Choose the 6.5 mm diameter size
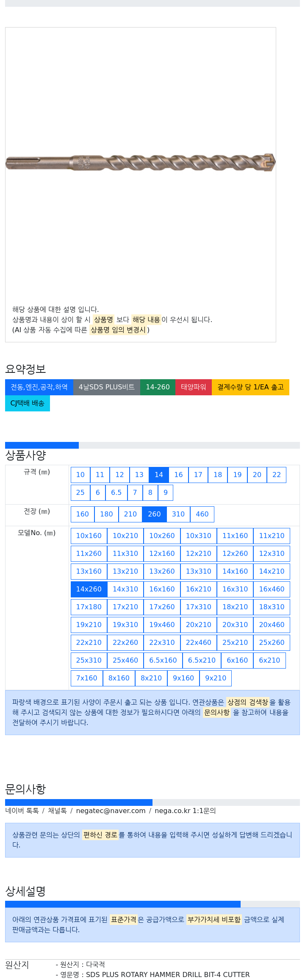 pos(116,492)
